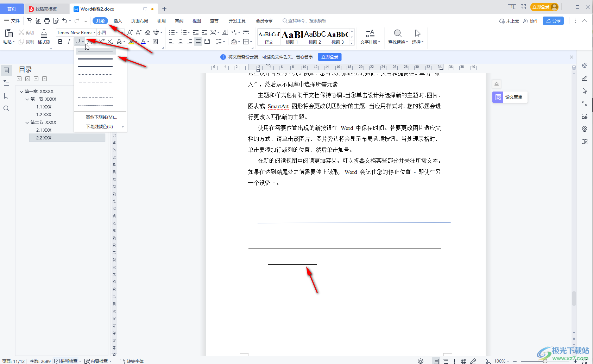Select 1.2 XXX in the outline

pyautogui.click(x=44, y=114)
